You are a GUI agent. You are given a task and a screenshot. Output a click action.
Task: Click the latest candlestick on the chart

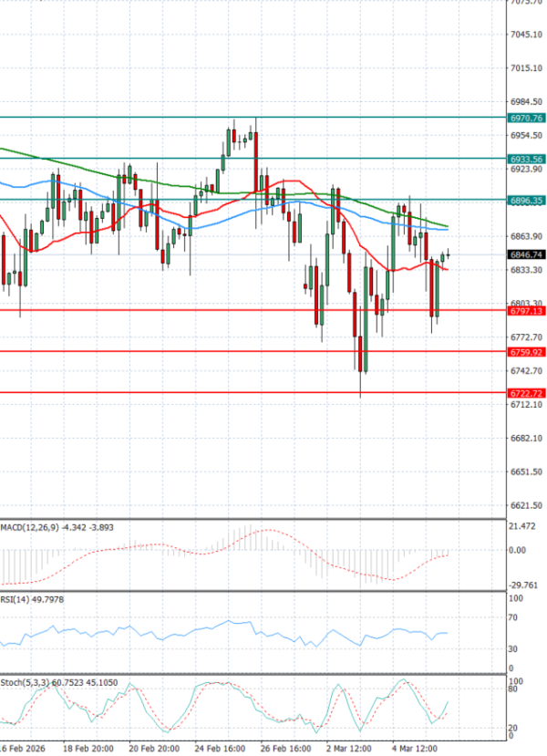click(x=448, y=254)
